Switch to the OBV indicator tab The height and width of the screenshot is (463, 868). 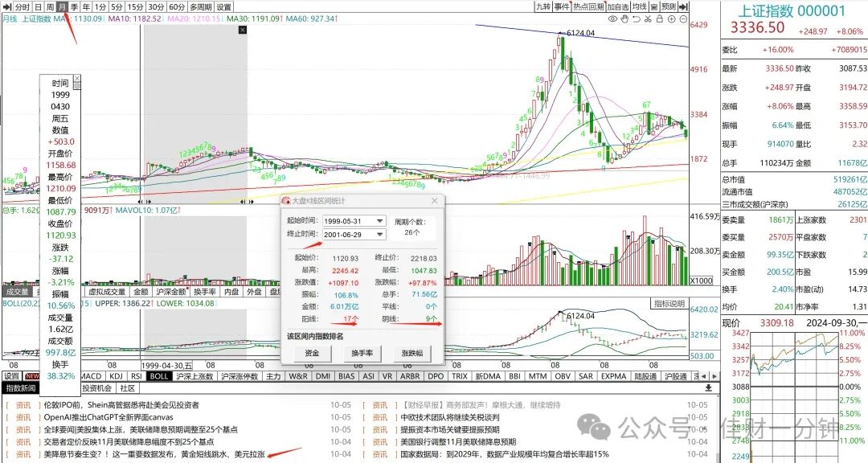pyautogui.click(x=563, y=376)
